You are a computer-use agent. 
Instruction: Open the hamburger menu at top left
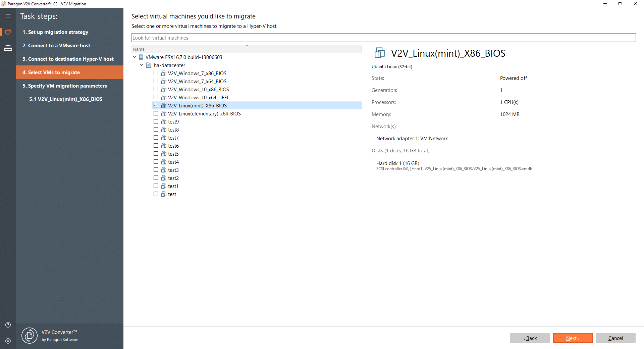click(8, 16)
